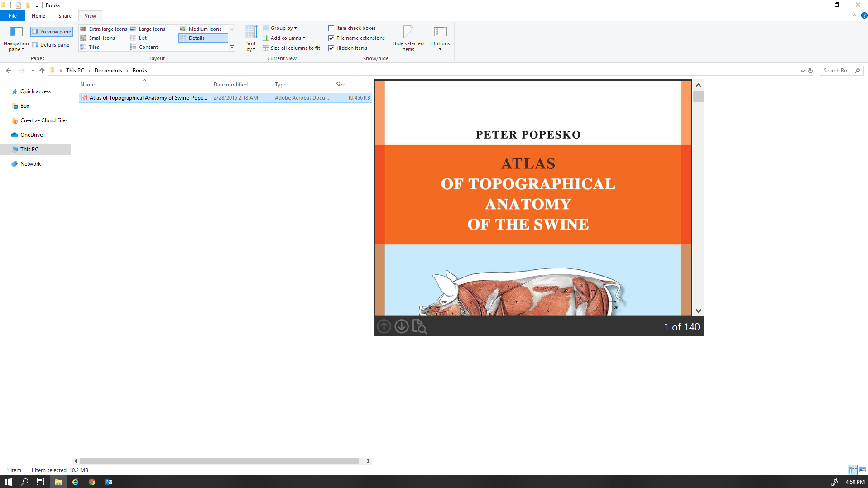The width and height of the screenshot is (868, 488).
Task: Expand the layout gallery more arrow
Action: (232, 47)
